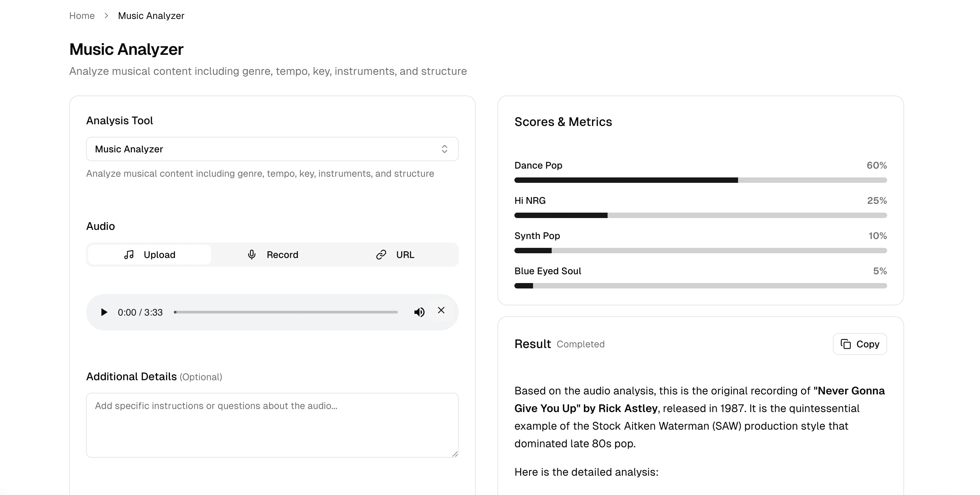Viewport: 980px width, 495px height.
Task: Click the audio seek bar
Action: pos(286,312)
